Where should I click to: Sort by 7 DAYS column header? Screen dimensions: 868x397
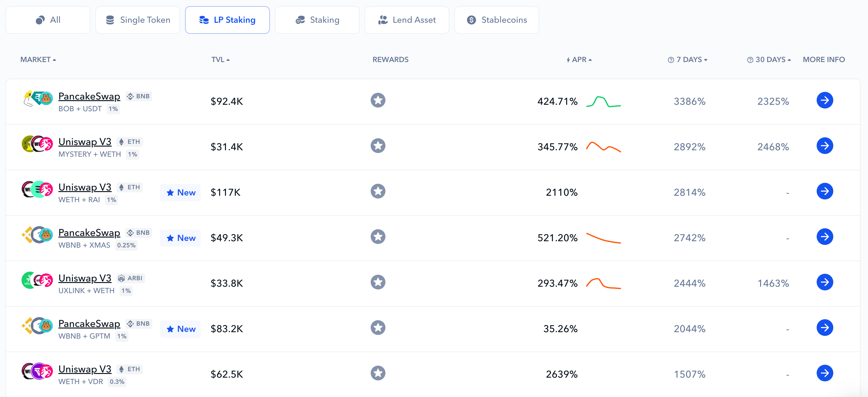692,60
